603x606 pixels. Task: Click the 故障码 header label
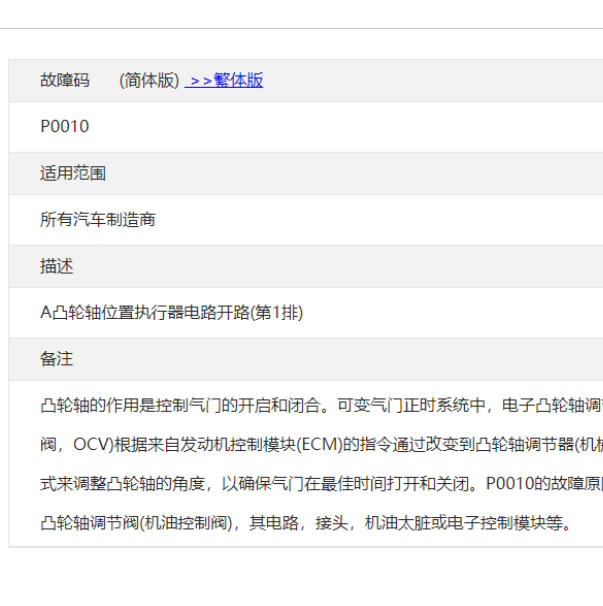(65, 80)
